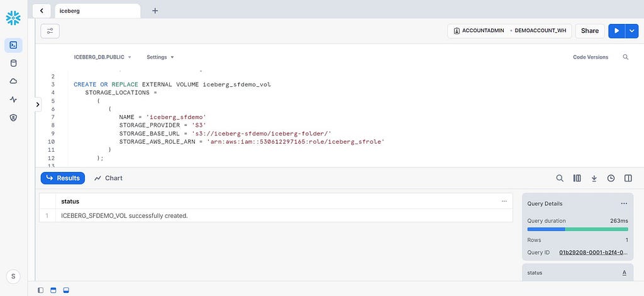The height and width of the screenshot is (296, 644).
Task: Click the Share button
Action: pyautogui.click(x=590, y=31)
